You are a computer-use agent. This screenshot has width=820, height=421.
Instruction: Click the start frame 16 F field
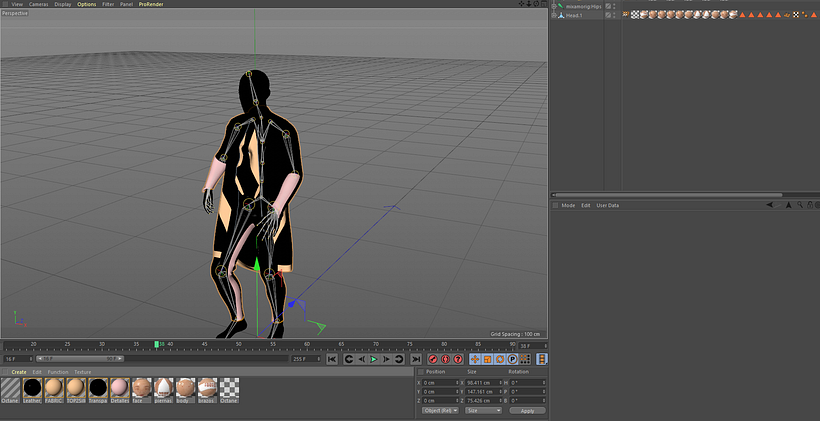click(18, 359)
